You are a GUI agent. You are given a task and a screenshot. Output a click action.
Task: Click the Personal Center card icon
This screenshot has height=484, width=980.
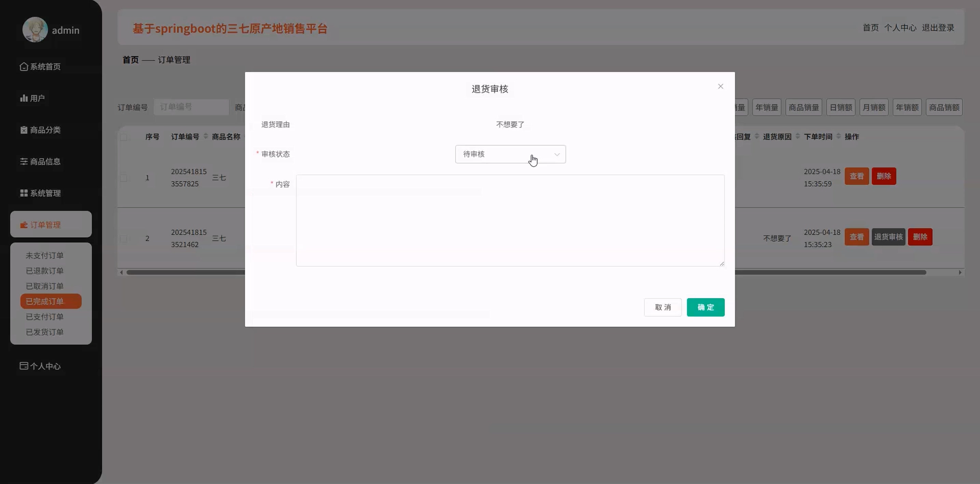pyautogui.click(x=24, y=366)
